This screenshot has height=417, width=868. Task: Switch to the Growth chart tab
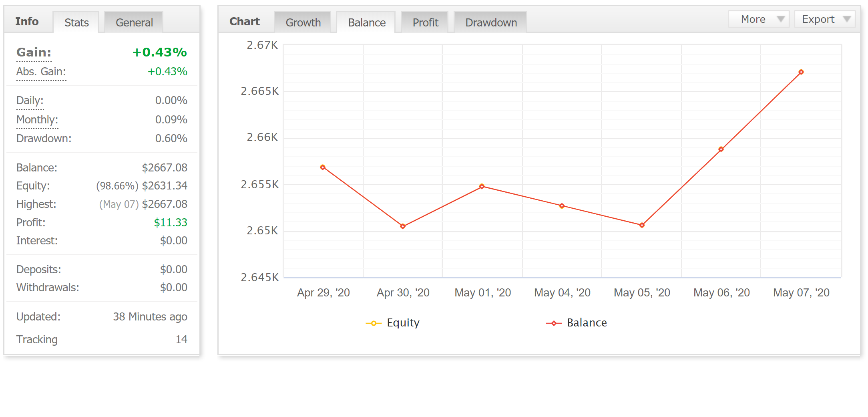[303, 22]
